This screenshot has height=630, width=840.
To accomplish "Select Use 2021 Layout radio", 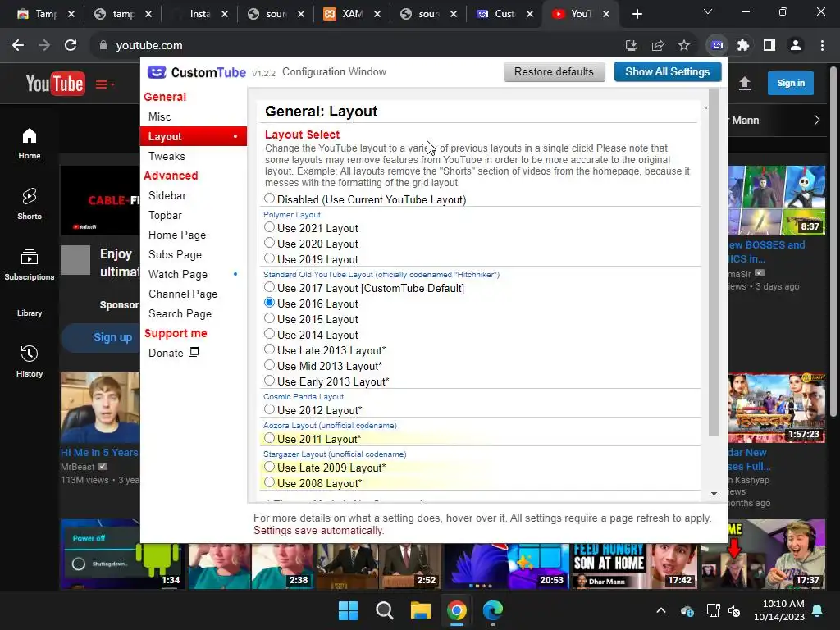I will pos(269,228).
